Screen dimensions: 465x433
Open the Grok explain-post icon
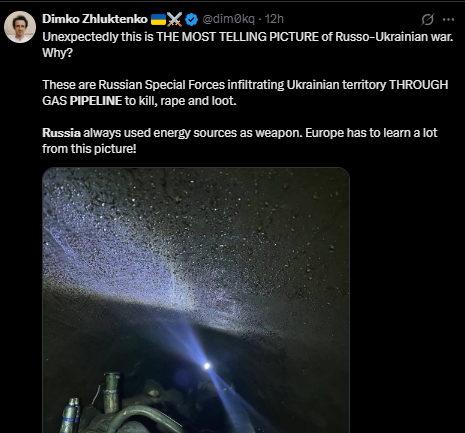coord(427,19)
